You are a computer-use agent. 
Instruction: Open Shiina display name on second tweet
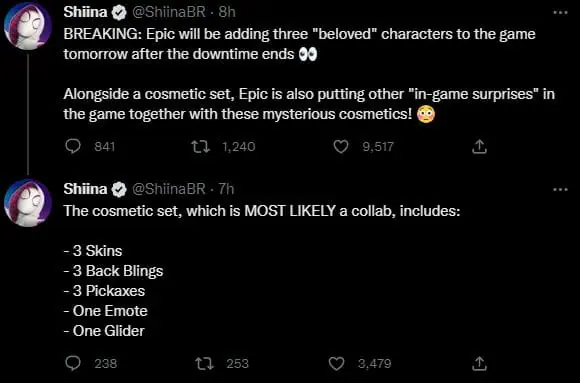pos(85,189)
